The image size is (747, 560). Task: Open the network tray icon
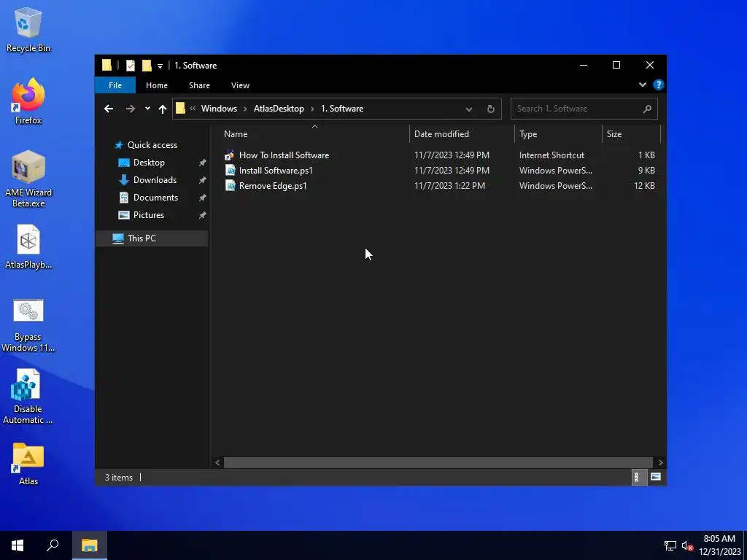pyautogui.click(x=670, y=545)
